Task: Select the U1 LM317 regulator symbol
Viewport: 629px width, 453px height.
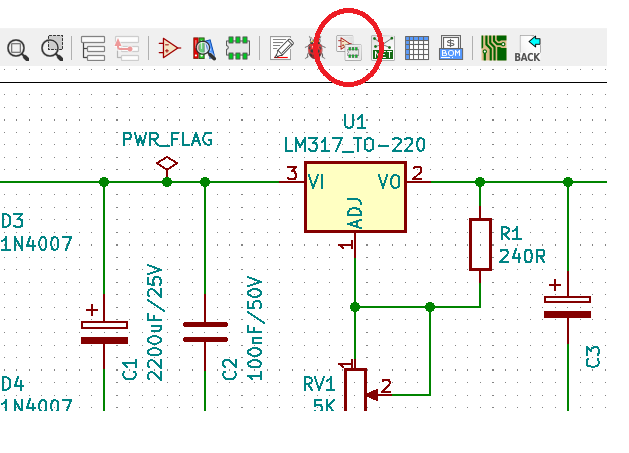Action: pyautogui.click(x=355, y=196)
